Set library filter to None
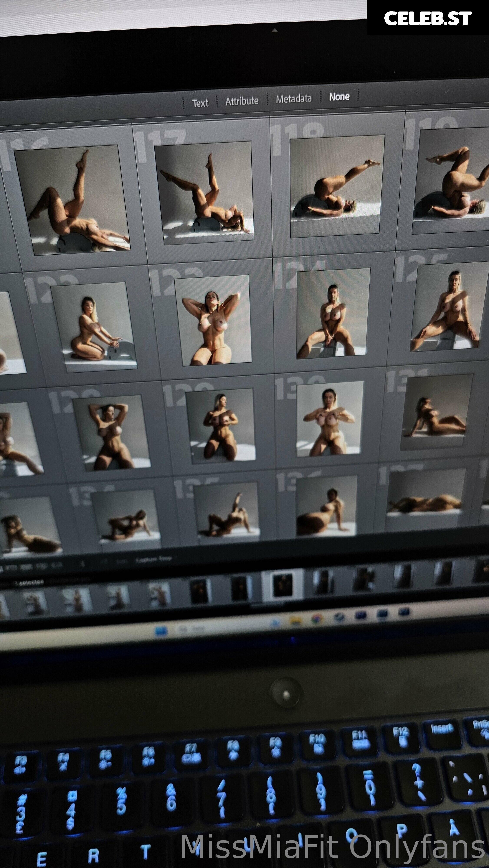 pyautogui.click(x=339, y=97)
